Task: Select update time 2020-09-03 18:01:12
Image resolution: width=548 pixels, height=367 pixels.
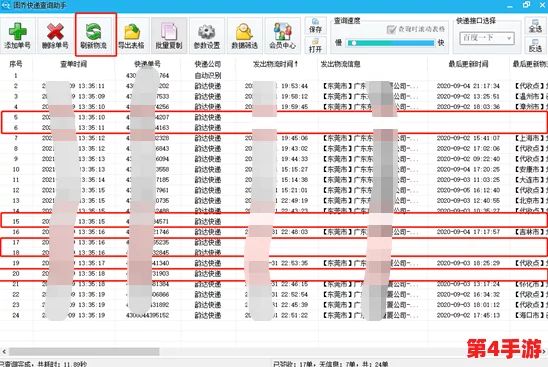Action: coord(468,305)
